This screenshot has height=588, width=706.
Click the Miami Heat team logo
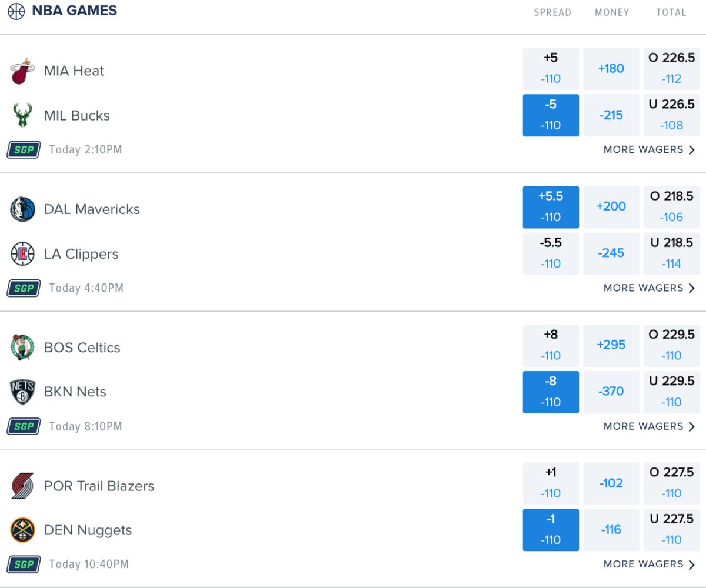[x=24, y=71]
